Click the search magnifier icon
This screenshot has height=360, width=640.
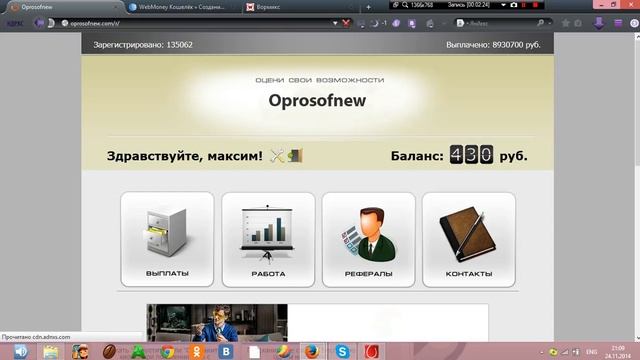coord(540,23)
